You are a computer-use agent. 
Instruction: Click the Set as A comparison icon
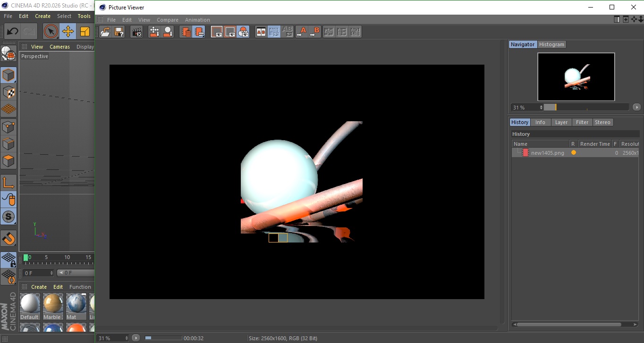302,32
